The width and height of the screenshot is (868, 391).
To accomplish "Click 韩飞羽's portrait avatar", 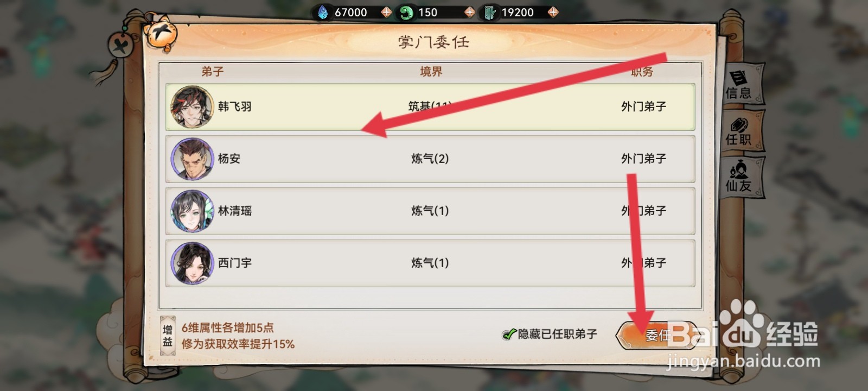I will pyautogui.click(x=192, y=107).
